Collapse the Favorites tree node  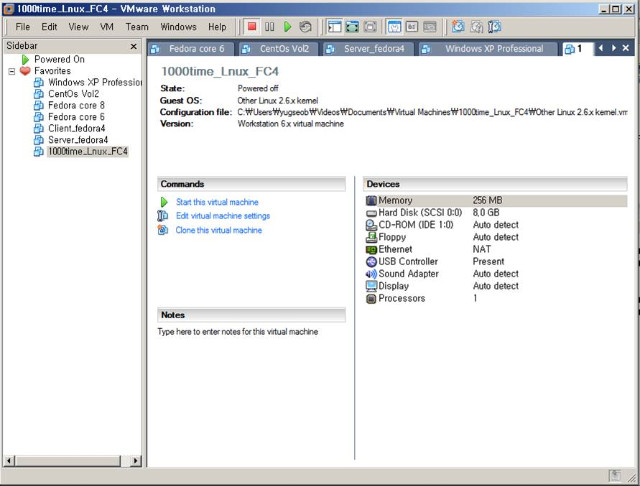12,71
